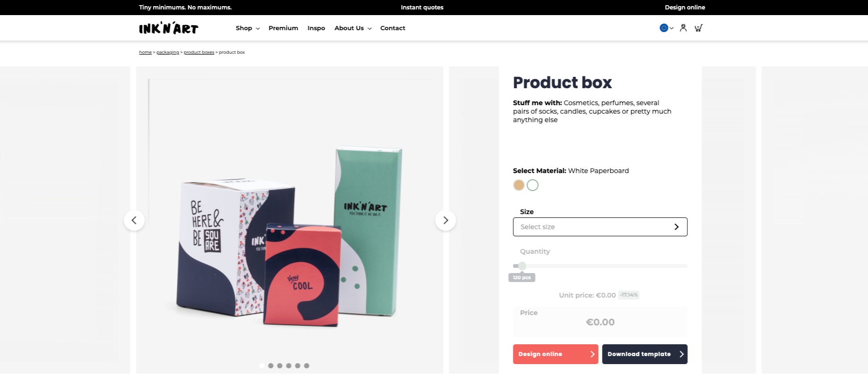Screen dimensions: 868x374
Task: Go to next product image arrow
Action: point(445,220)
